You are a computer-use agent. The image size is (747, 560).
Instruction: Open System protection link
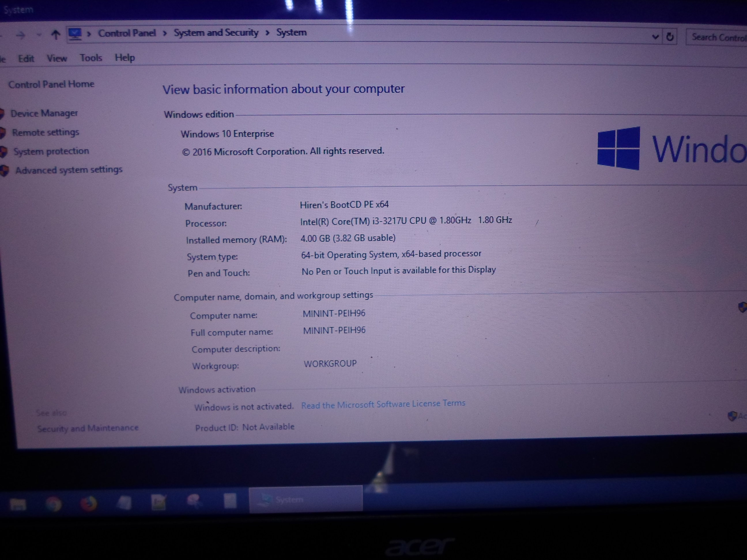51,151
